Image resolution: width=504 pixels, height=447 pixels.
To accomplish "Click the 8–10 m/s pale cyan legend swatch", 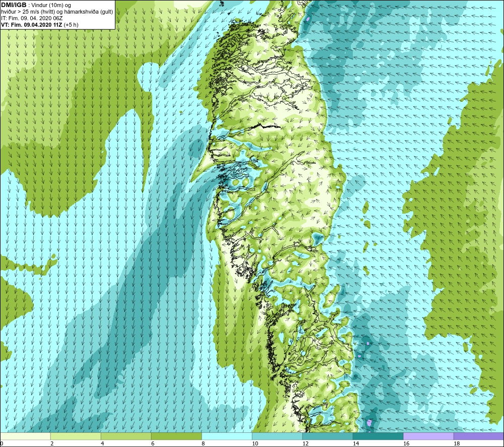I will 227,436.
